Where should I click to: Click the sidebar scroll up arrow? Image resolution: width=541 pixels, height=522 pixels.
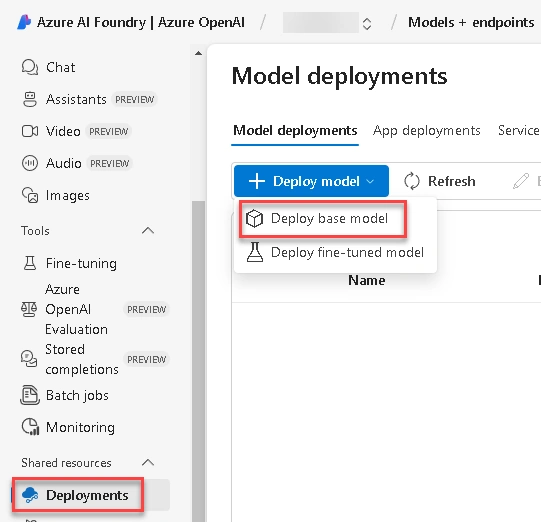pyautogui.click(x=198, y=53)
